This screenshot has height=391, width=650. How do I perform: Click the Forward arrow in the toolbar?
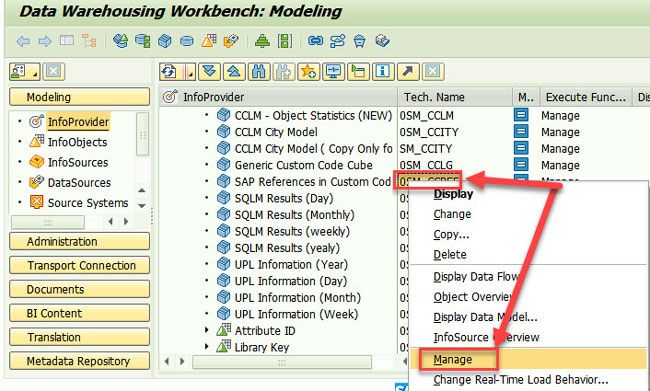(45, 41)
